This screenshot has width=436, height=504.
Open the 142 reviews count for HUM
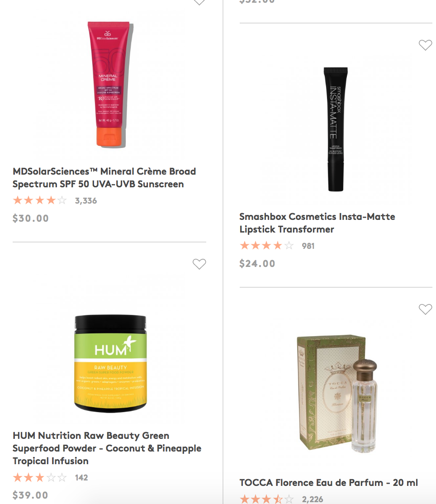click(x=81, y=478)
